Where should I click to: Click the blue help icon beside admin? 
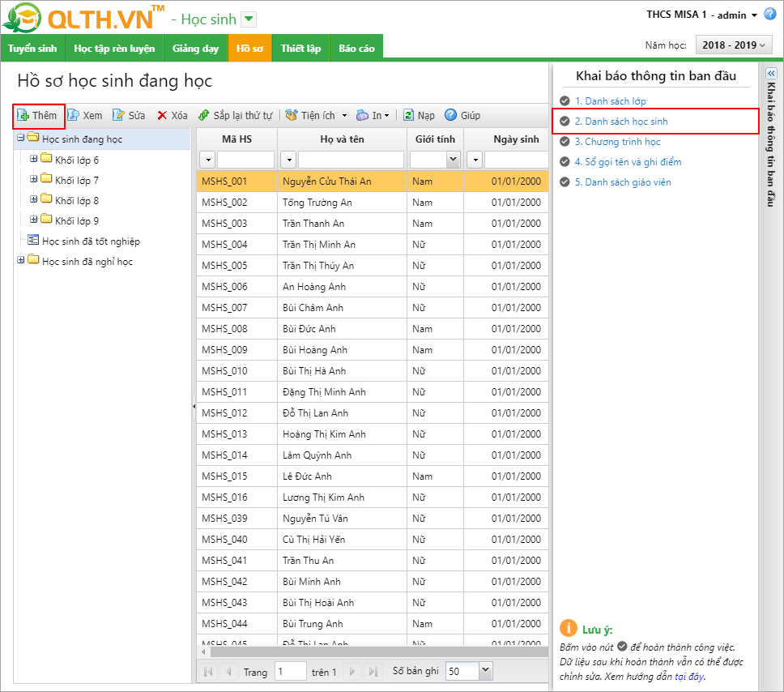(769, 15)
